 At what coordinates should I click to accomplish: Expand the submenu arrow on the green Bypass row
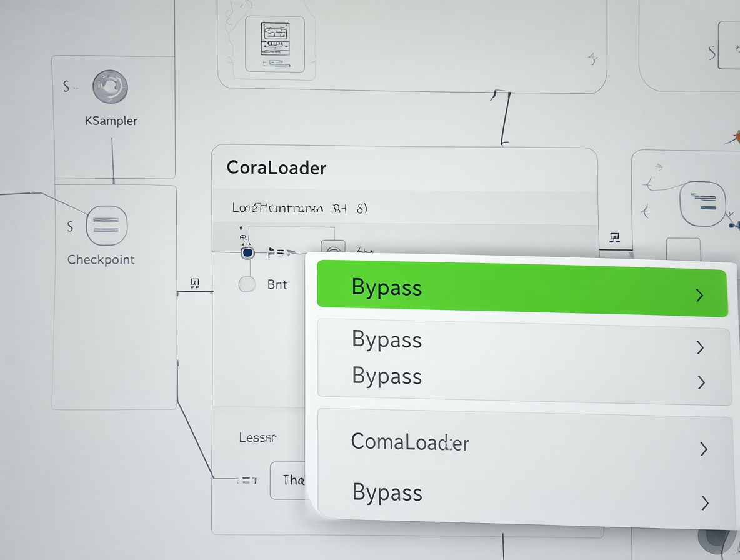click(x=700, y=296)
